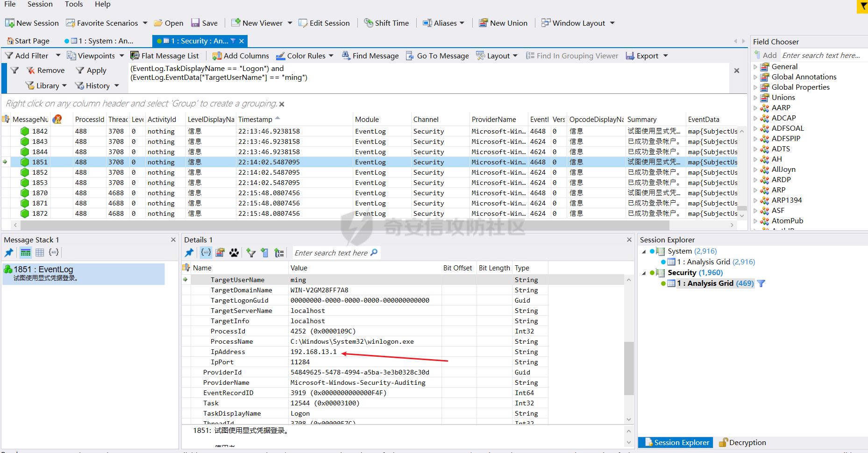The image size is (868, 453).
Task: Expand the General node in Field Chooser
Action: [x=755, y=67]
